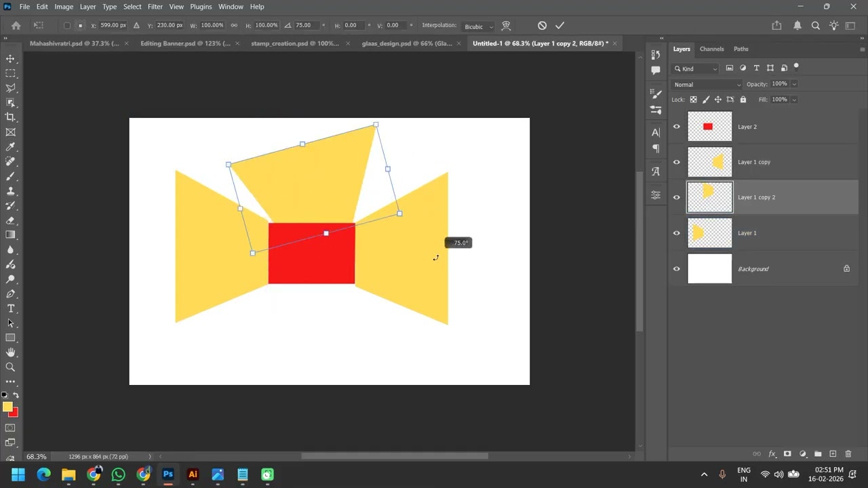868x488 pixels.
Task: Reset to default foreground and background colors
Action: pyautogui.click(x=5, y=395)
